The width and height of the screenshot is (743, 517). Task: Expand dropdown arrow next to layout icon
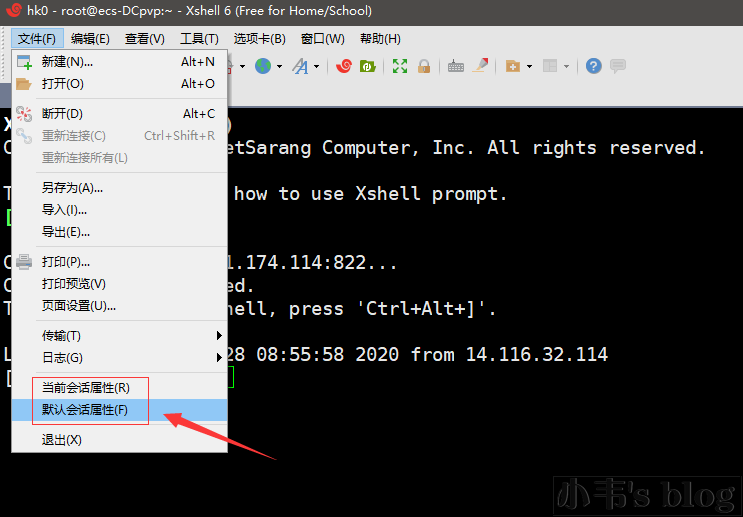coord(566,66)
